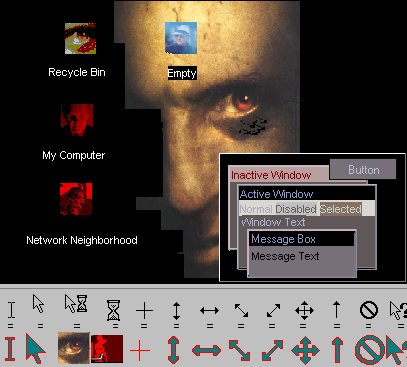Select the red figure cursor thumbnail
The width and height of the screenshot is (407, 367).
coord(107,349)
